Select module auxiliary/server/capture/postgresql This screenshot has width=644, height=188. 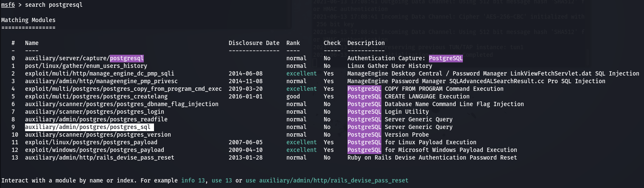[x=84, y=58]
